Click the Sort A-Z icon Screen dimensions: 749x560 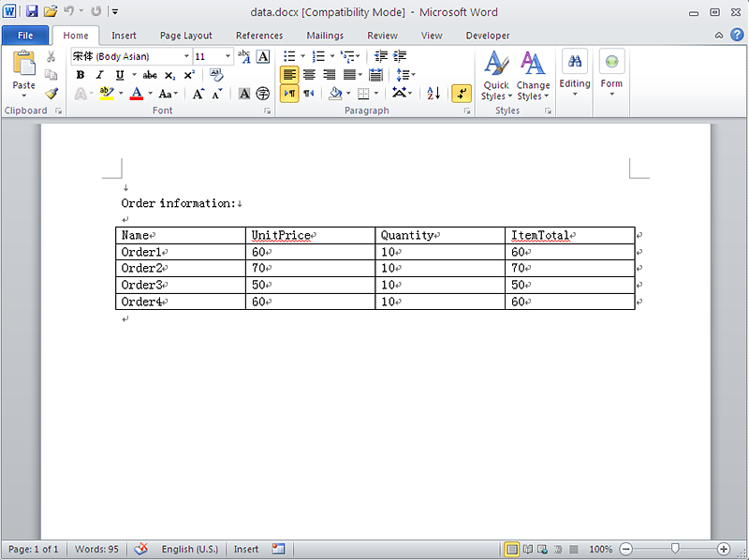pos(433,93)
